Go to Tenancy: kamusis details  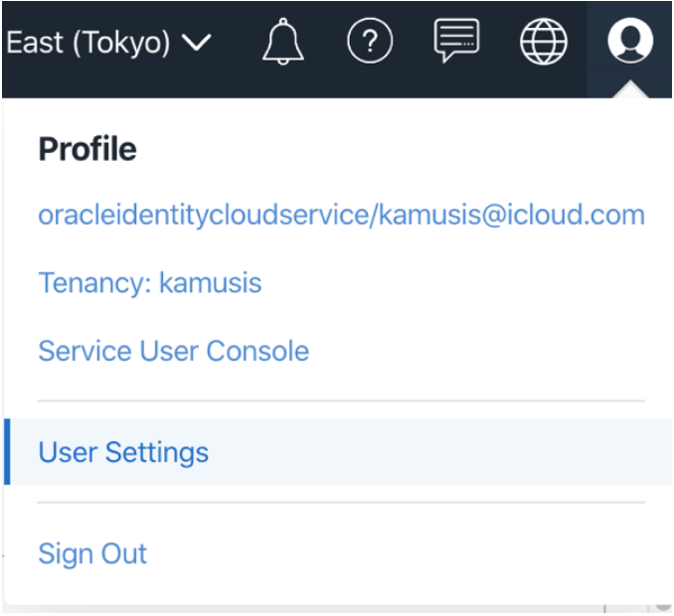[149, 283]
